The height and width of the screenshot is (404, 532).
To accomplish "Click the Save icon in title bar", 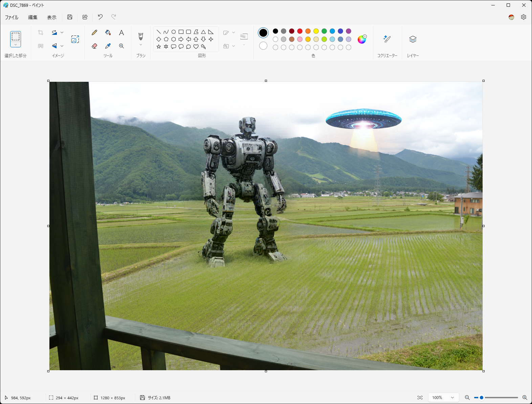I will coord(70,17).
